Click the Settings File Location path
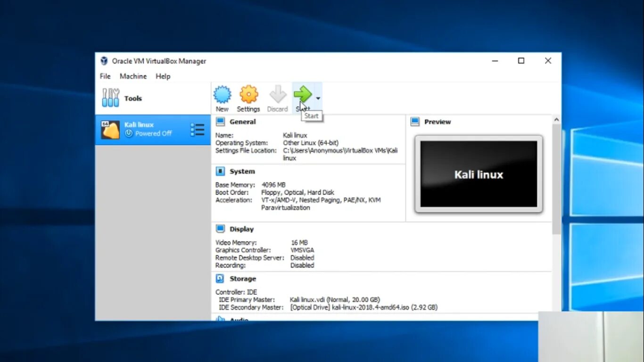 pos(340,154)
